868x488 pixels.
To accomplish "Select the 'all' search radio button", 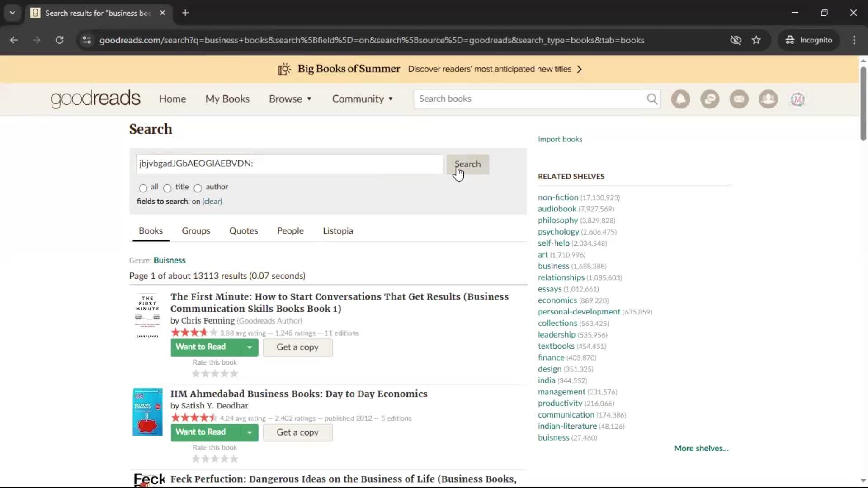I will pos(143,188).
